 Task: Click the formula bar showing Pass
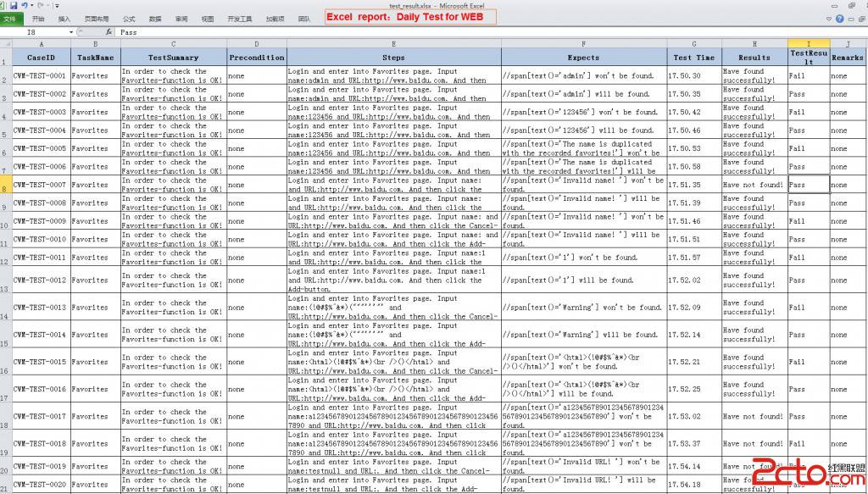(491, 32)
